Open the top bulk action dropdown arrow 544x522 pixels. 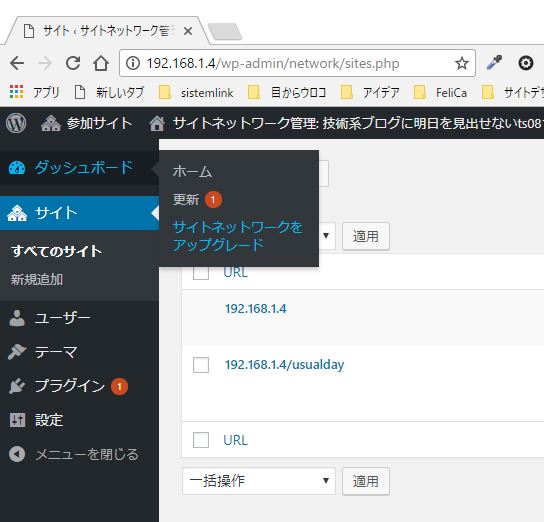point(326,236)
